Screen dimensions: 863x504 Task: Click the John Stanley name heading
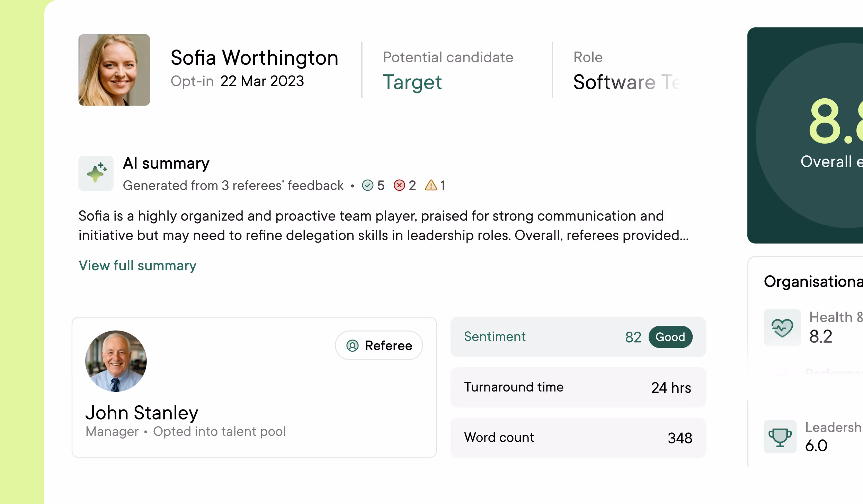tap(142, 413)
